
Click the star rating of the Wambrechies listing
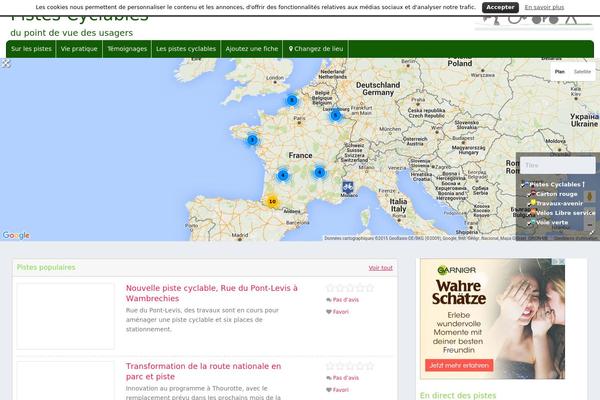coord(350,288)
